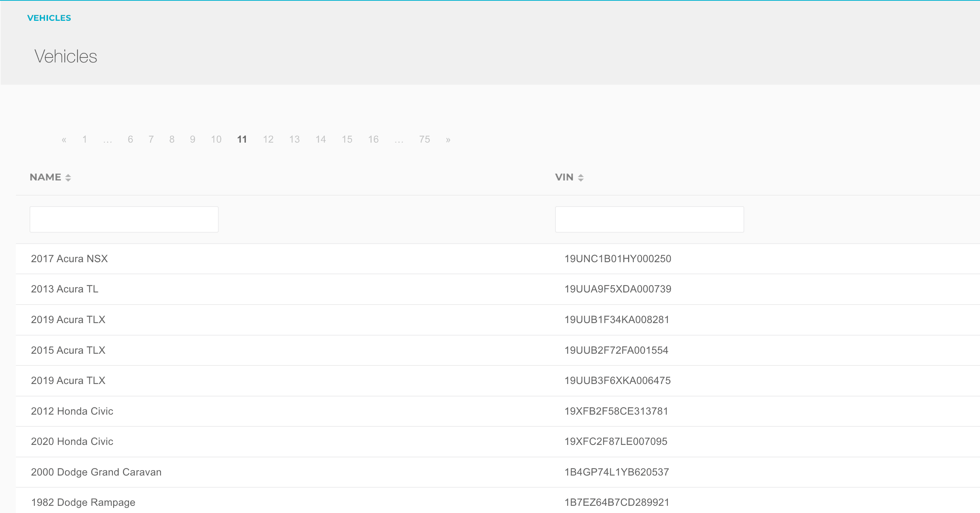
Task: Open the 2012 Honda Civic entry
Action: [72, 411]
